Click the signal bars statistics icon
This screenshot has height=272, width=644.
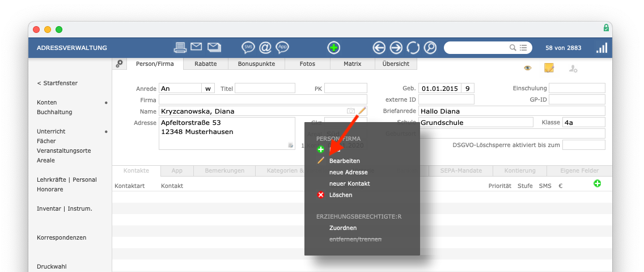point(601,48)
